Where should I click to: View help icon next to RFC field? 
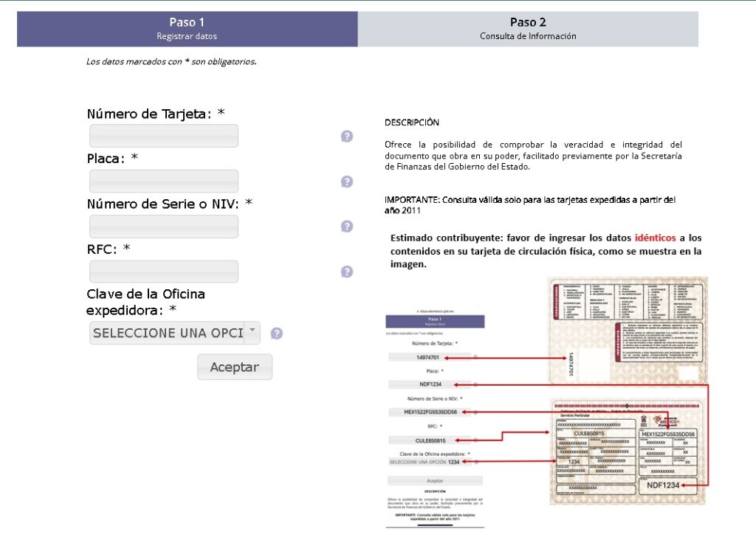[x=347, y=272]
